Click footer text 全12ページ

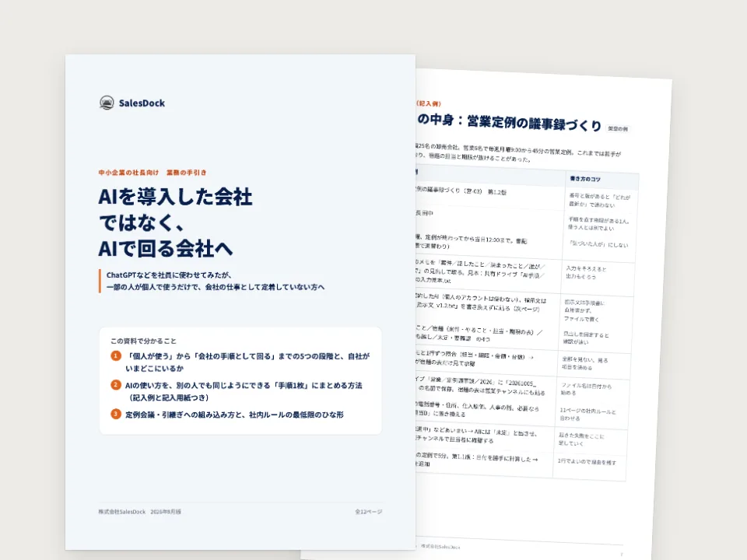368,512
